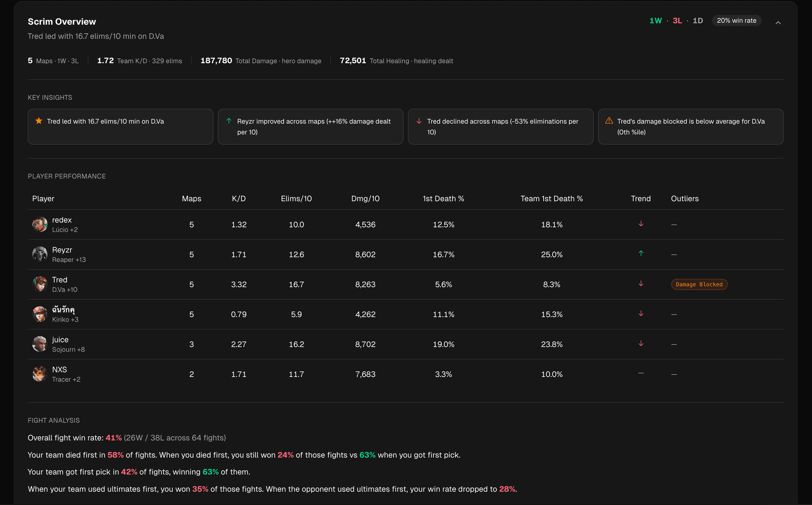Click the star icon on Tred's key insight

pos(39,121)
